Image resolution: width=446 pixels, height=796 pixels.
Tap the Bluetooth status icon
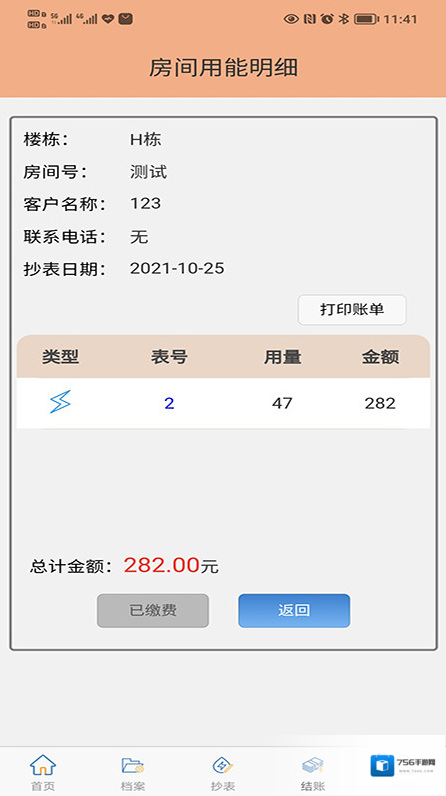pyautogui.click(x=344, y=19)
